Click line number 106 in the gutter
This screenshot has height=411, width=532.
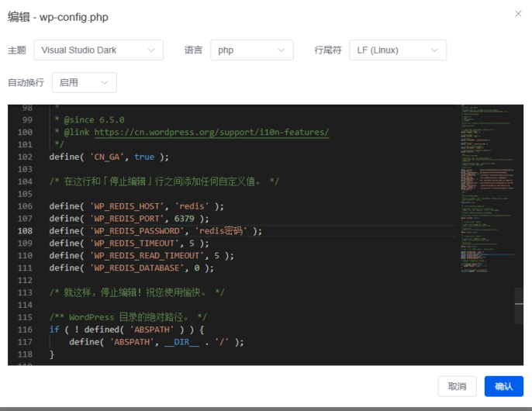point(26,206)
